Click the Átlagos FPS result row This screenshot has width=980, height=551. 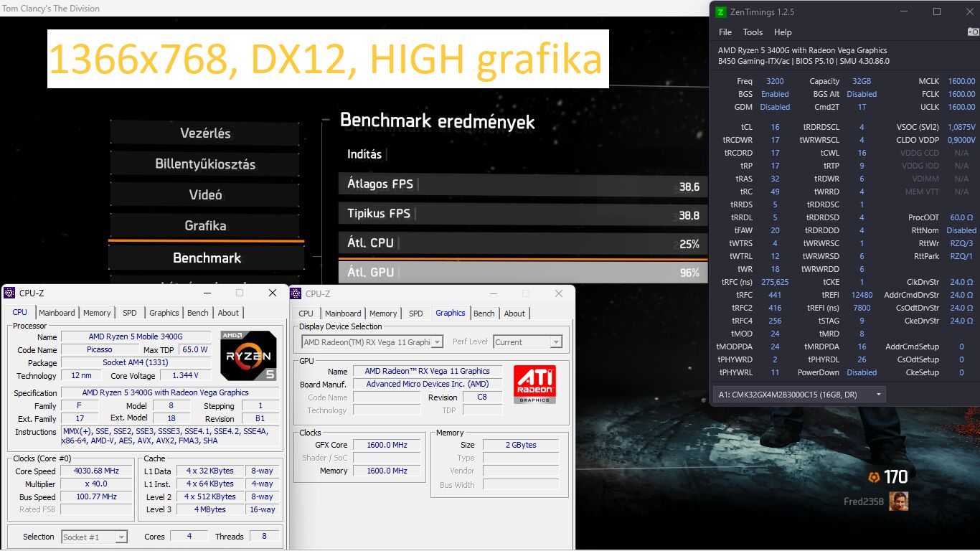click(x=524, y=184)
